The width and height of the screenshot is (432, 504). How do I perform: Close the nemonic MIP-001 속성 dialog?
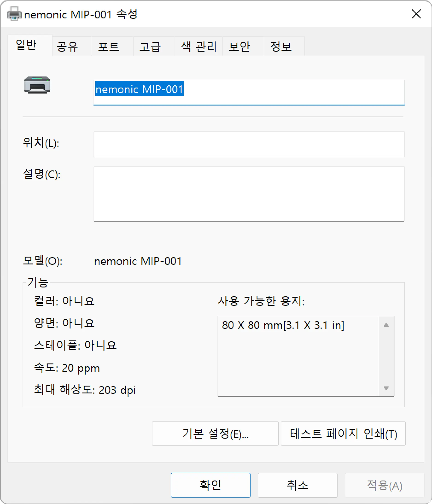416,14
